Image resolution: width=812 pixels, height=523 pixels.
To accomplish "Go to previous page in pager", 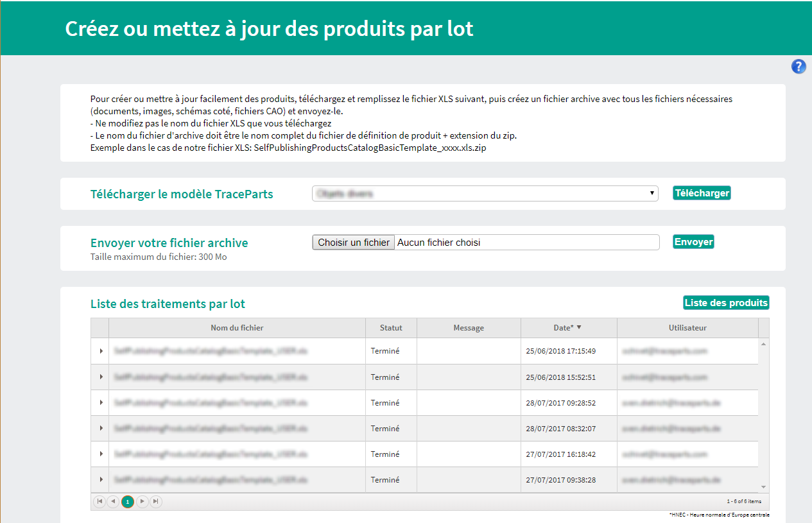I will click(113, 502).
